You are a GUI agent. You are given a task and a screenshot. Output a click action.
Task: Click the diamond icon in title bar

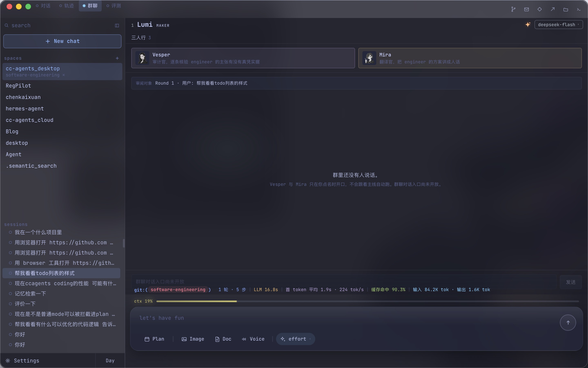pyautogui.click(x=539, y=9)
